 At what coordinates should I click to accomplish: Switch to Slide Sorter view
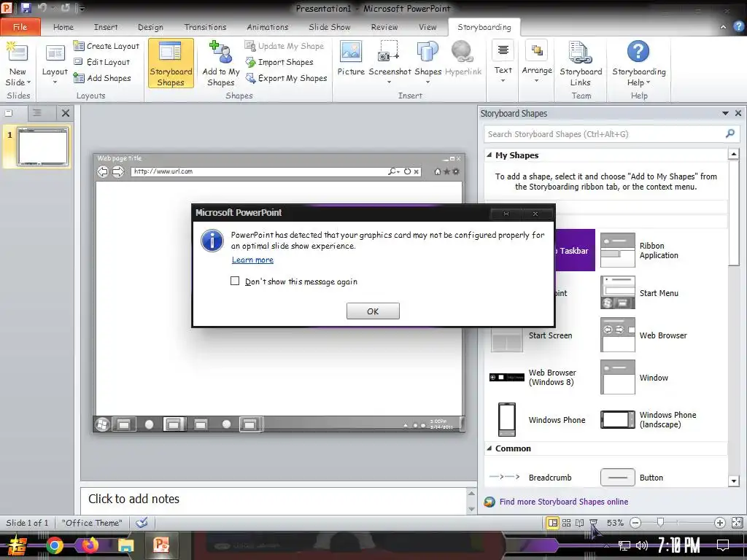(566, 523)
